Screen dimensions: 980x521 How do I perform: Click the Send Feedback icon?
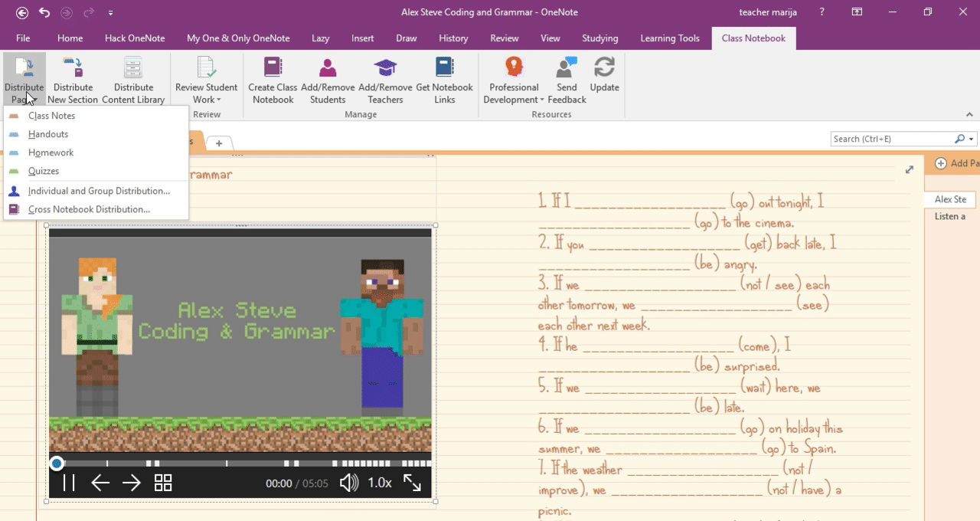click(x=567, y=69)
